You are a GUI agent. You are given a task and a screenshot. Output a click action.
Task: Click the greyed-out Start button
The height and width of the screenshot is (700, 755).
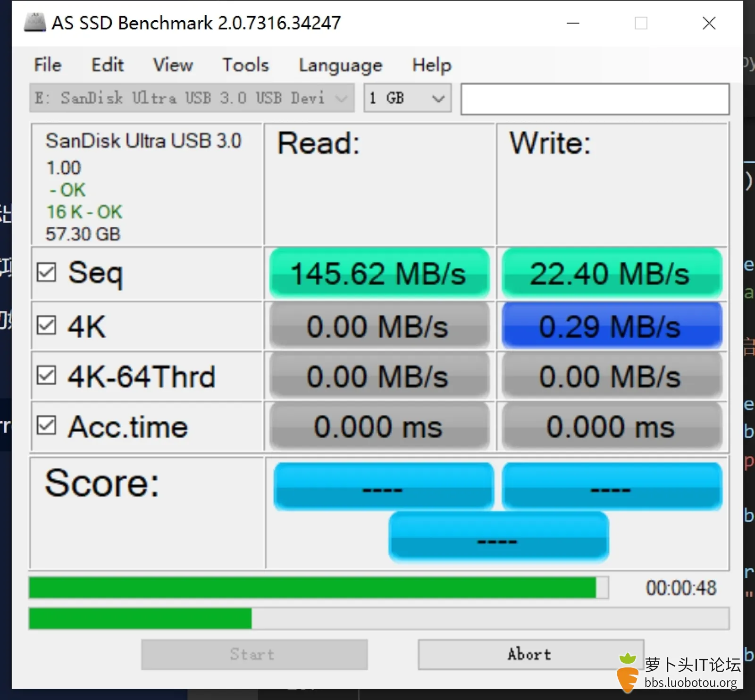[254, 654]
